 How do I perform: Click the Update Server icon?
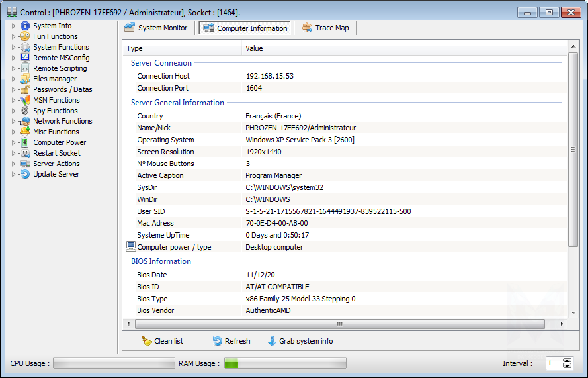(x=25, y=174)
